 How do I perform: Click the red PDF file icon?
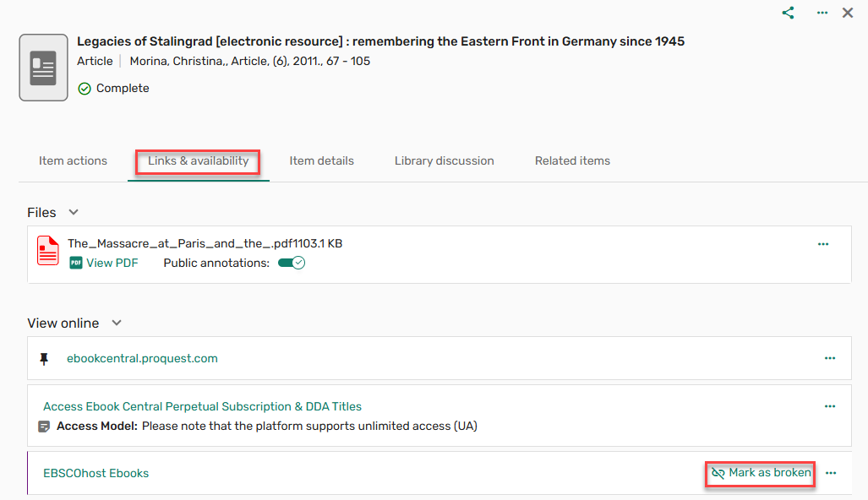click(x=48, y=251)
